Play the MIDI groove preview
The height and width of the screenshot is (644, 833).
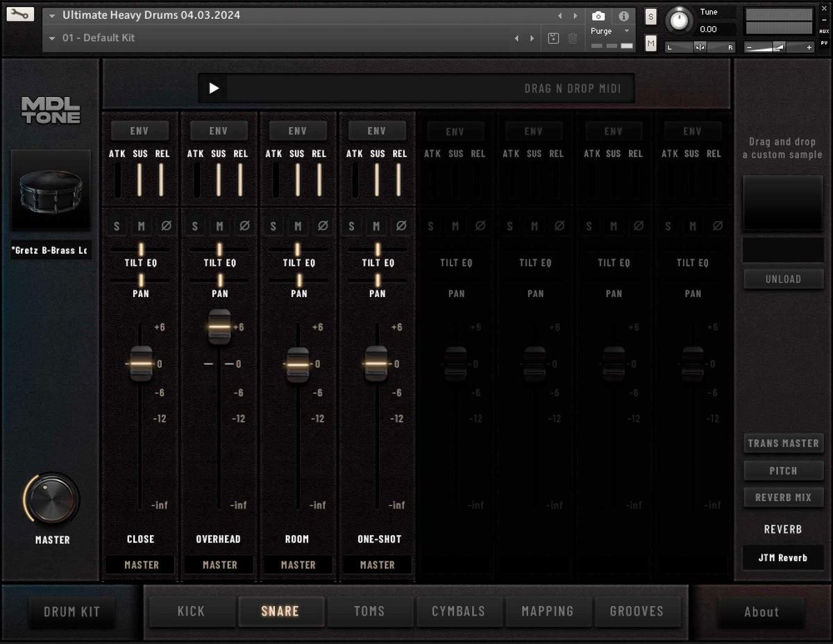214,88
